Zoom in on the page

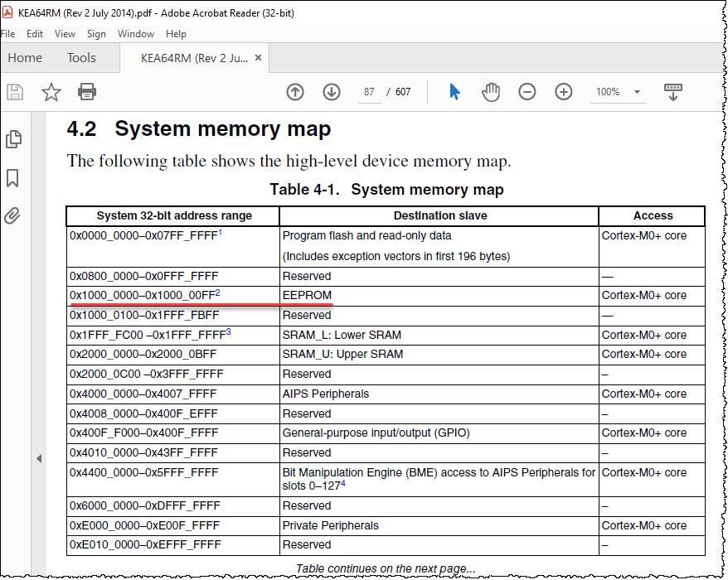click(x=564, y=92)
